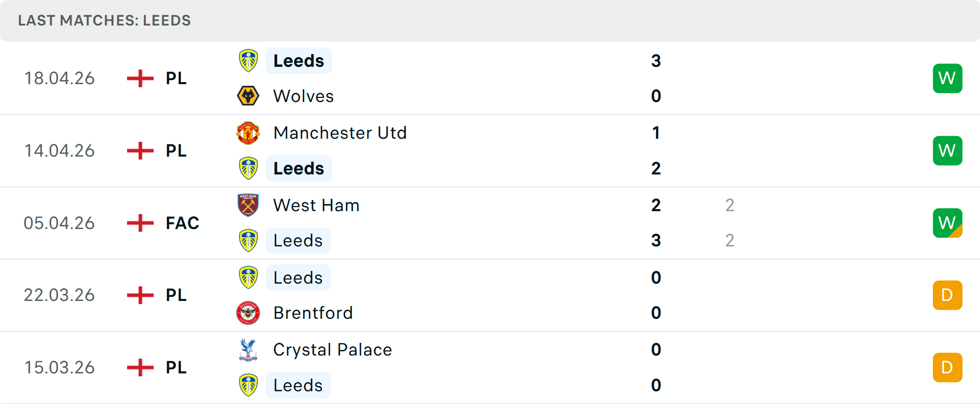Screen dimensions: 980x404
Task: Open the West Ham team link
Action: tap(316, 205)
